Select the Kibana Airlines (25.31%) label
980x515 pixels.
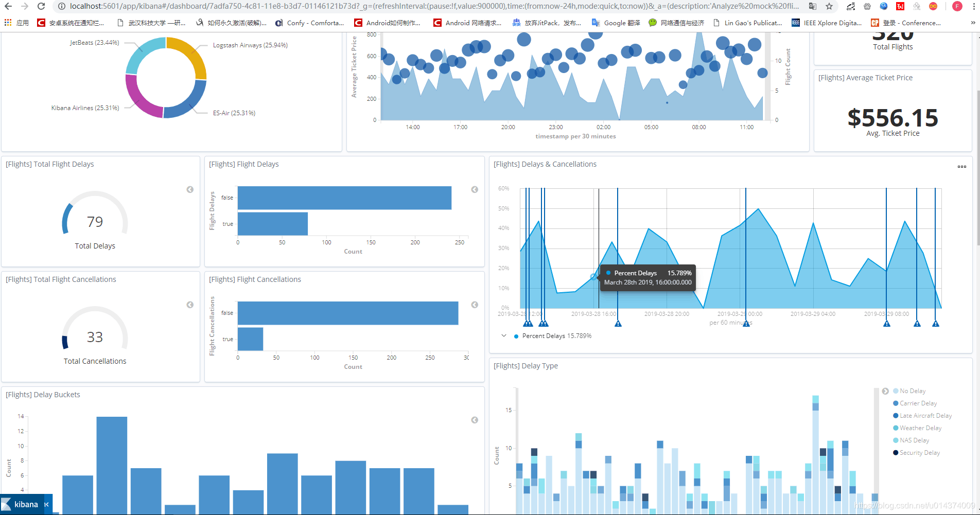pos(85,108)
